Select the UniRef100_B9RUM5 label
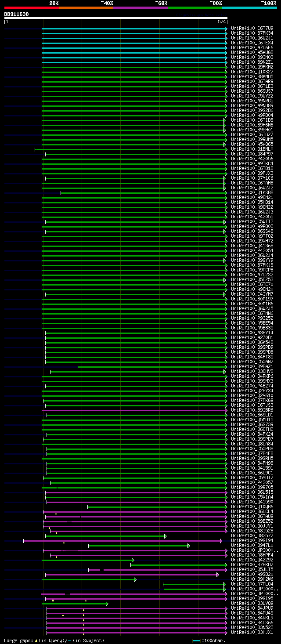 click(x=252, y=139)
